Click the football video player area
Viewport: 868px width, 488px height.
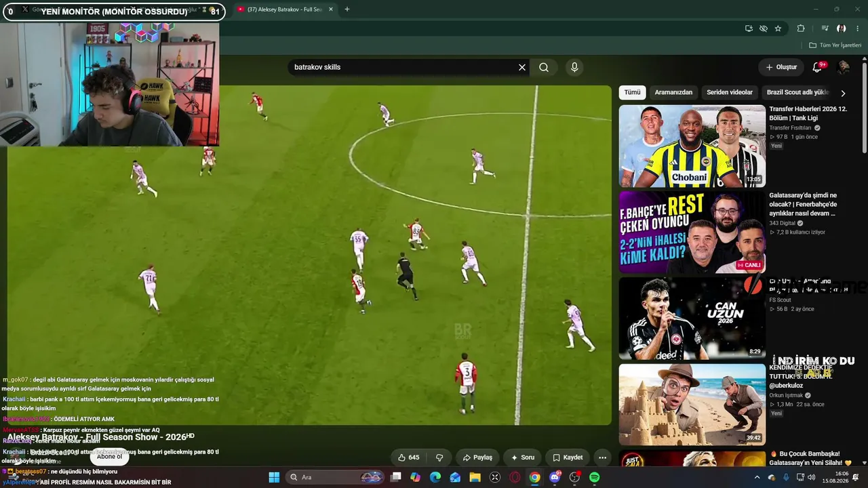pyautogui.click(x=310, y=255)
